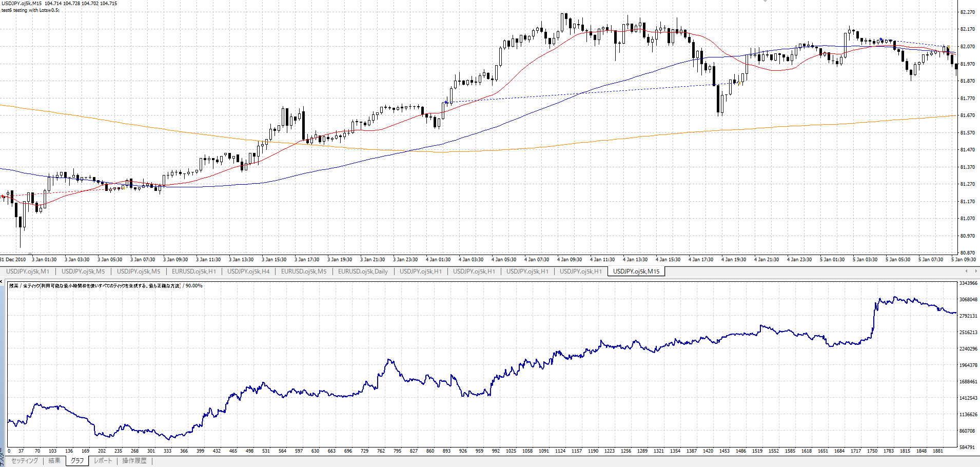Open the セッティング tester tab
980x467 pixels.
(x=25, y=461)
